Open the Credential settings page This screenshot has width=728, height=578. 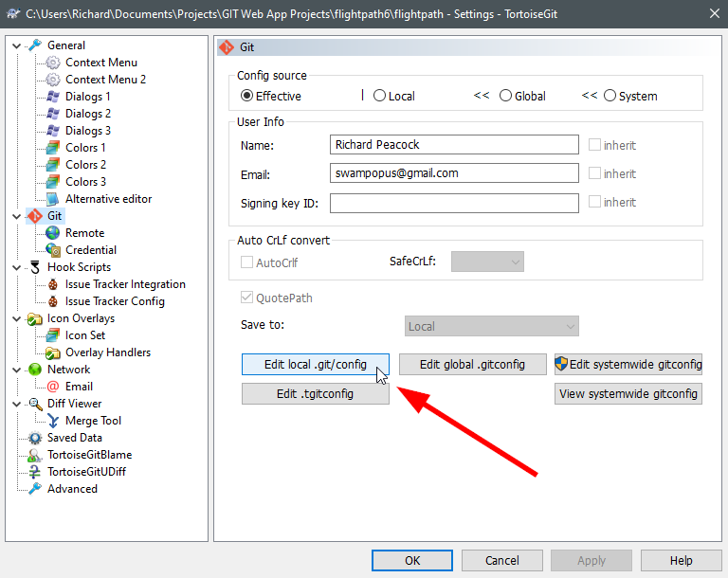click(x=91, y=250)
